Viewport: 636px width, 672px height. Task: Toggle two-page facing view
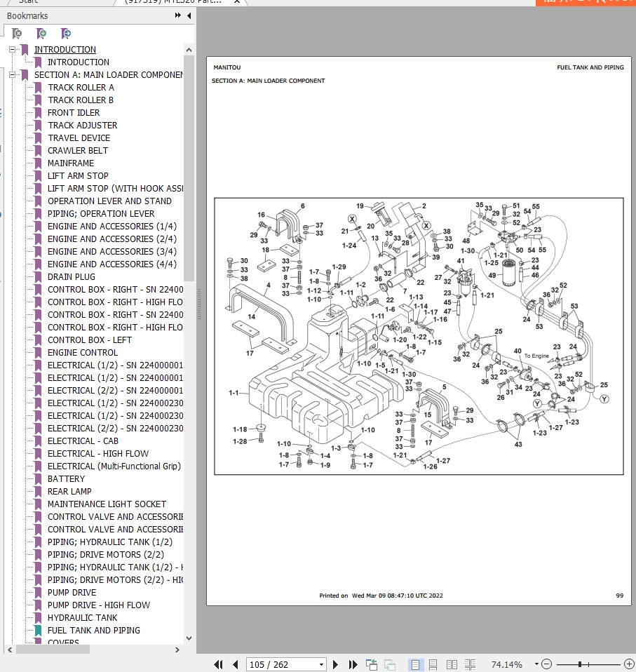453,664
